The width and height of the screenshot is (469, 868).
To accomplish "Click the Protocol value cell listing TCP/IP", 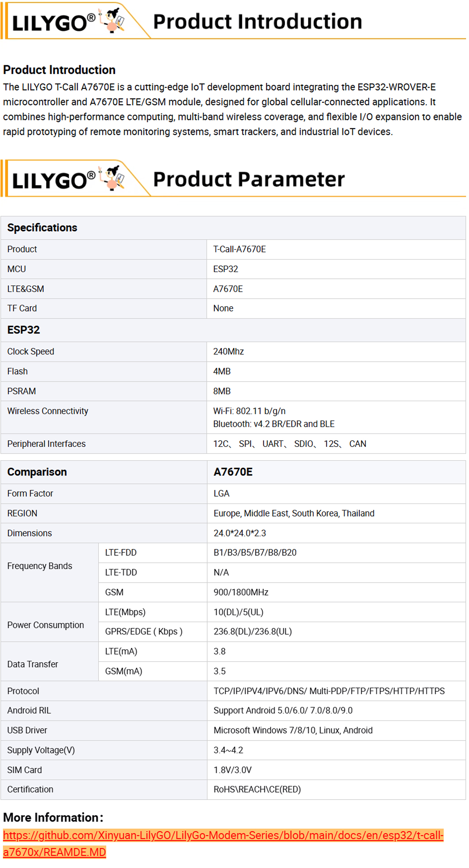I will pos(329,691).
